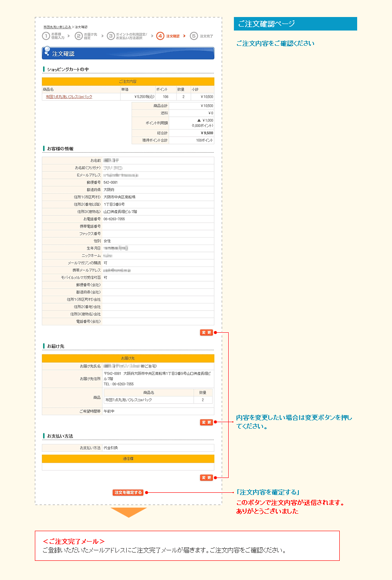Click the empty 通信欄 message box
The width and height of the screenshot is (392, 580).
[x=128, y=467]
